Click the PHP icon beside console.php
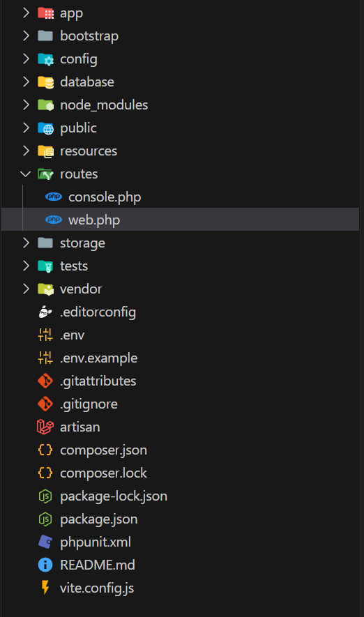Viewport: 364px width, 617px height. (x=54, y=197)
